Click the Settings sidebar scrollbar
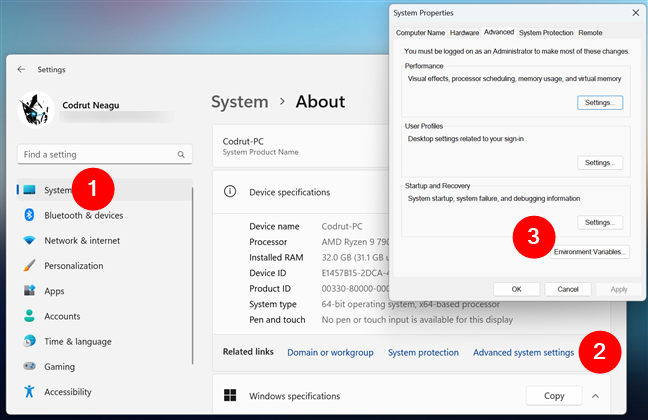648x420 pixels. click(193, 276)
